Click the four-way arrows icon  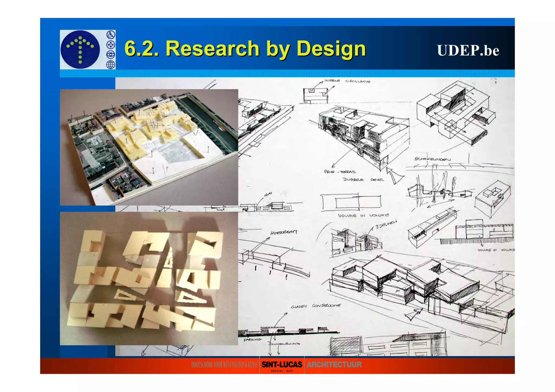point(111,45)
